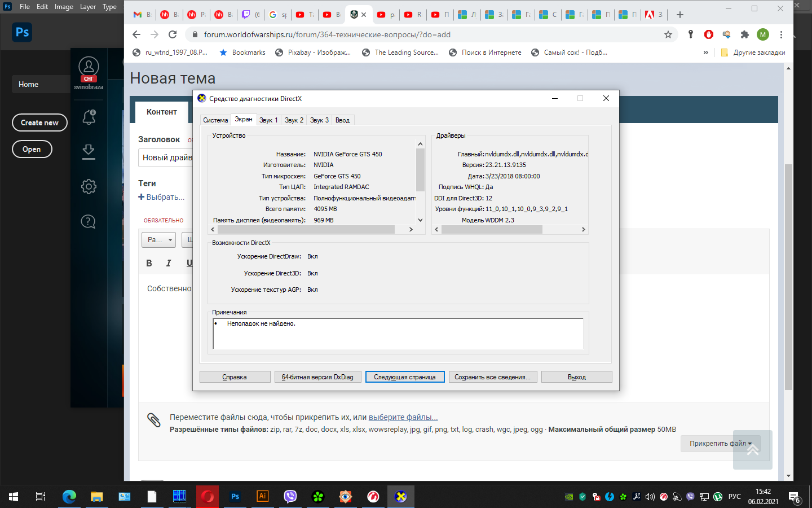The width and height of the screenshot is (812, 508).
Task: Open the downloads icon in sidebar
Action: [x=89, y=152]
